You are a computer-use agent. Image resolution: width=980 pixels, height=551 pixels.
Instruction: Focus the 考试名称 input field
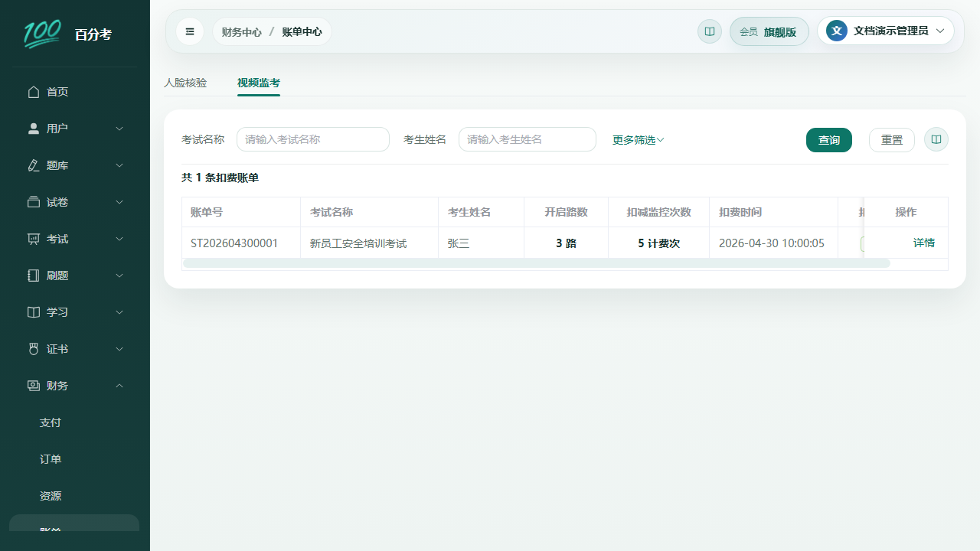tap(313, 139)
